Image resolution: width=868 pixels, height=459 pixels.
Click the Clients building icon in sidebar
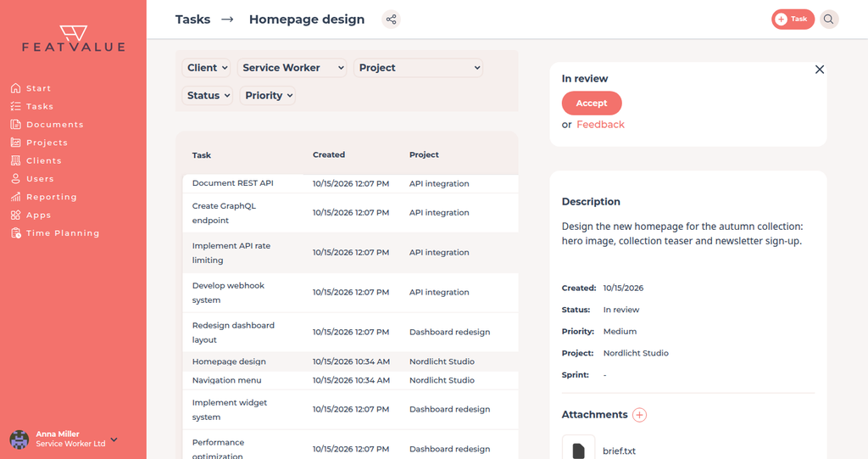coord(15,160)
